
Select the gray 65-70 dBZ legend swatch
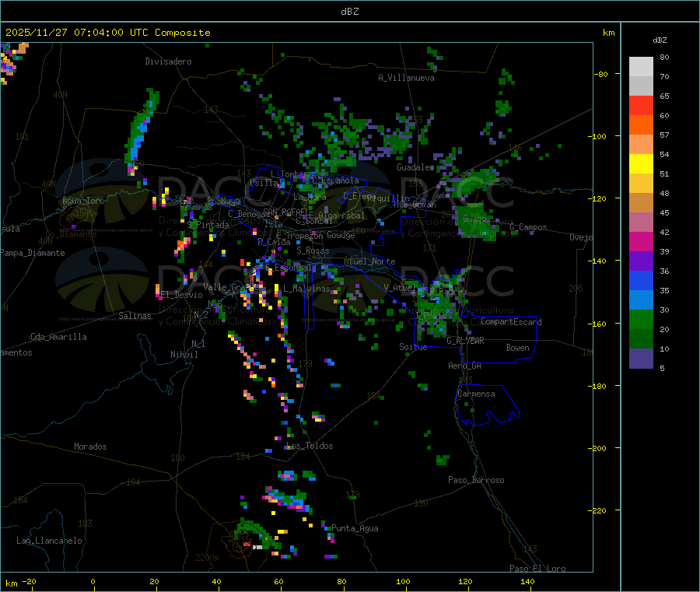click(641, 86)
